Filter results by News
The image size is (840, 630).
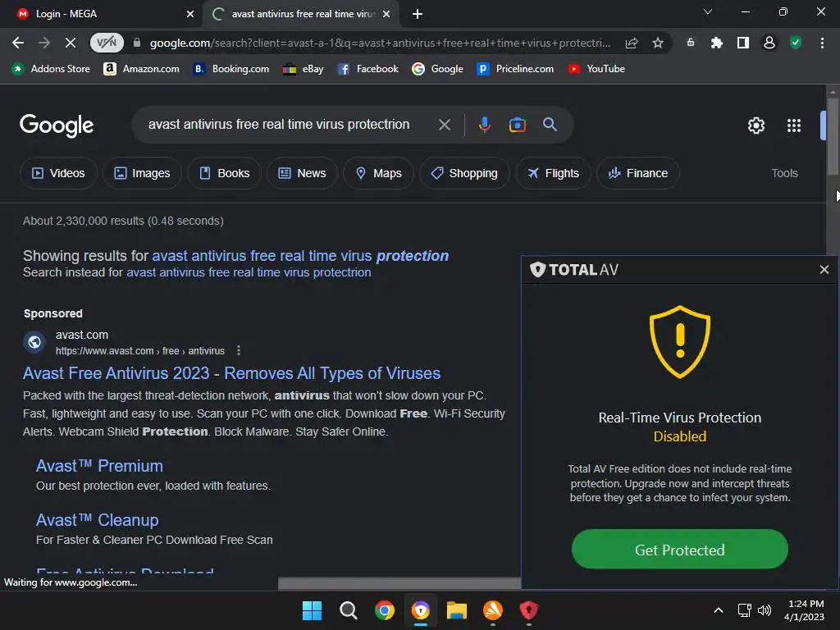click(302, 173)
